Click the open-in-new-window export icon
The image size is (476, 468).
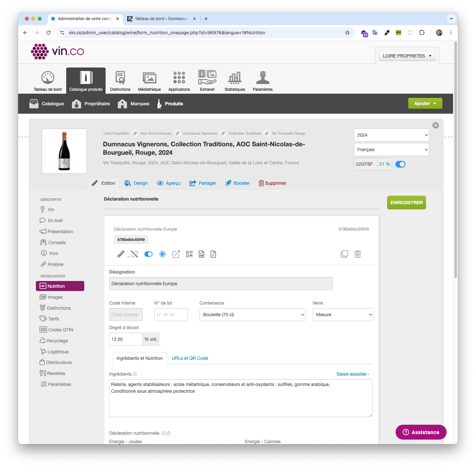(x=176, y=254)
